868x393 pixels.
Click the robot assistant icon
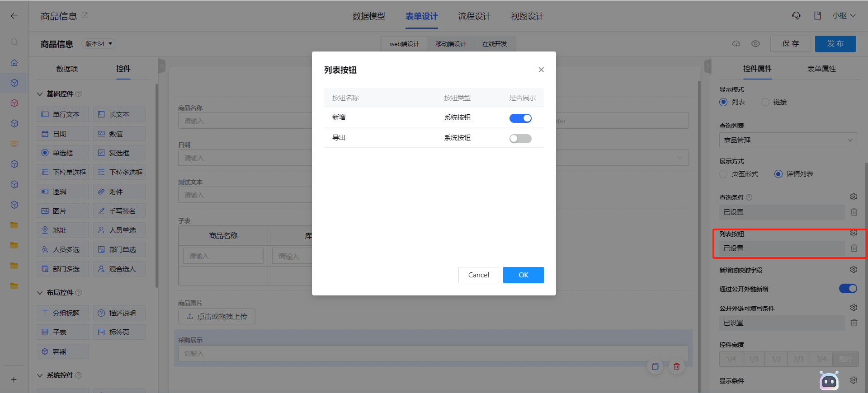point(829,381)
